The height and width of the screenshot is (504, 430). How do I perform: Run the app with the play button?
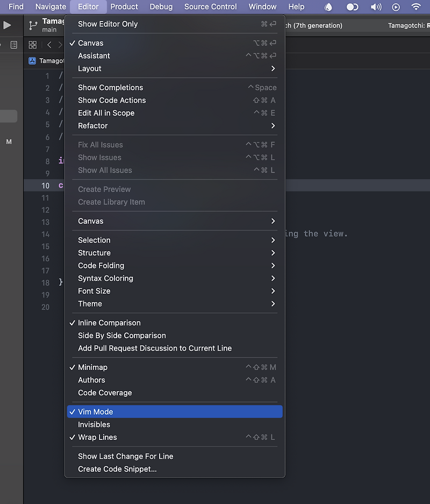point(7,25)
